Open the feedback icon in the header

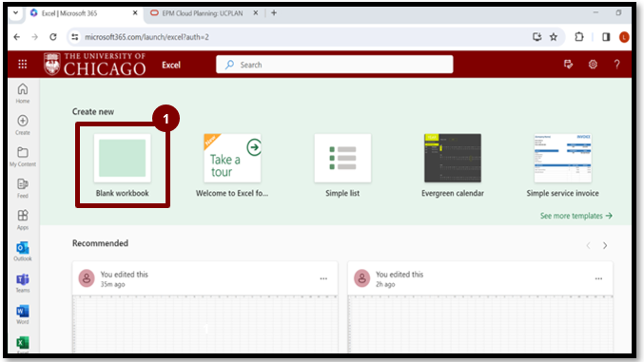[x=569, y=65]
